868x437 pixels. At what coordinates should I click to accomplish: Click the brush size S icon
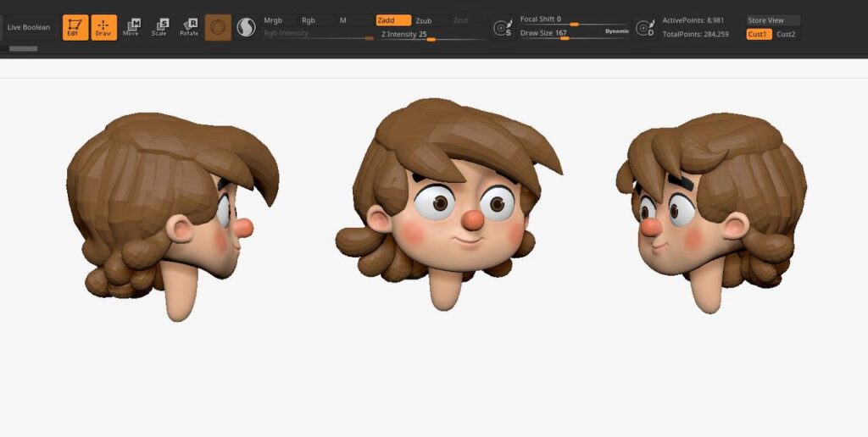click(504, 28)
